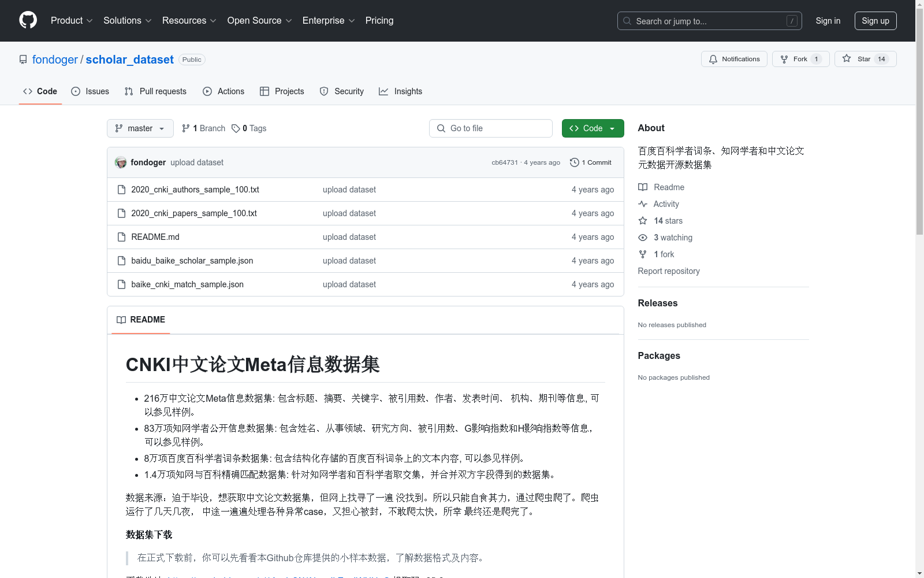924x578 pixels.
Task: Click file icon for baike_cnki_match_sample.json
Action: [121, 284]
